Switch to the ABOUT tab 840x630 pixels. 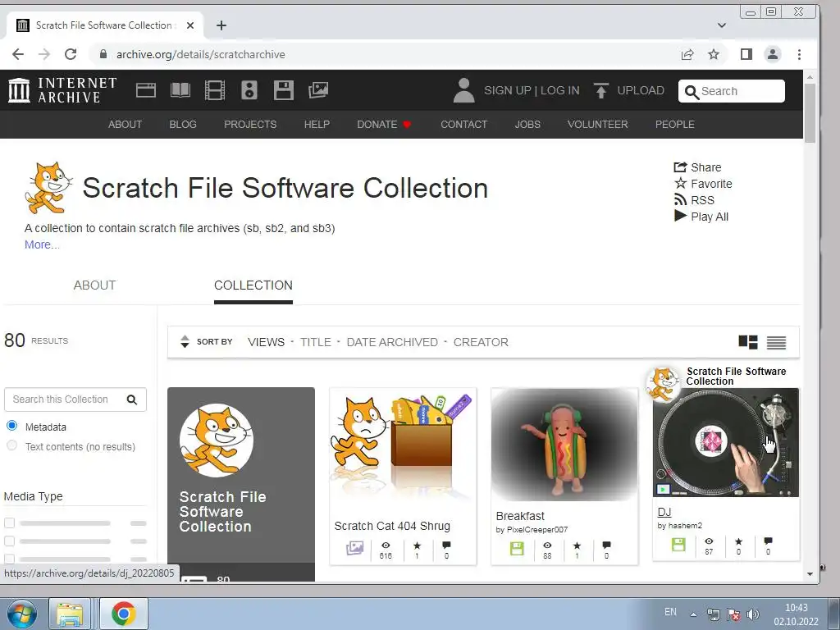coord(94,285)
